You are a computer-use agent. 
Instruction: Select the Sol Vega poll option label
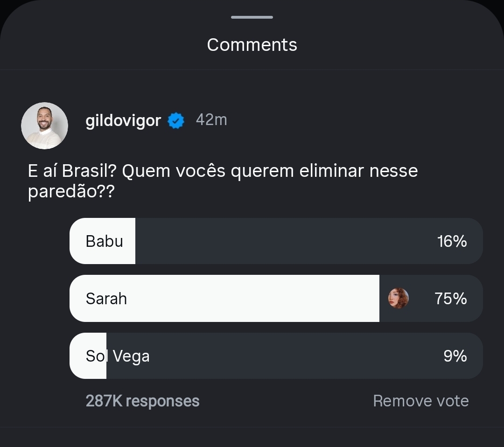pyautogui.click(x=118, y=356)
